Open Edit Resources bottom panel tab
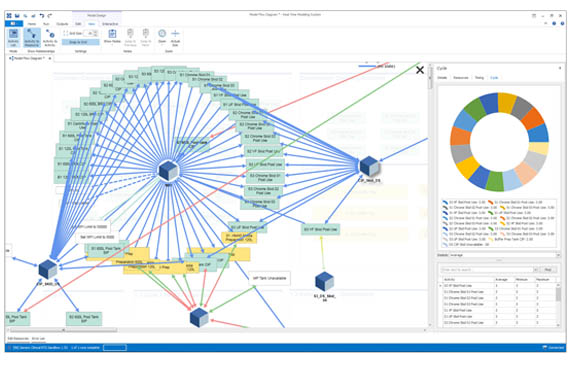Image resolution: width=570 pixels, height=370 pixels. pos(18,338)
